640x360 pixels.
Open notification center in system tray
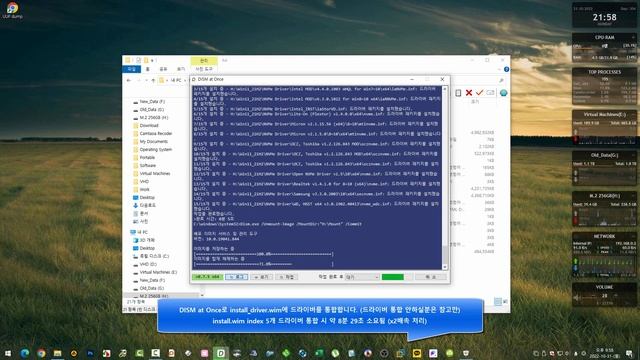click(x=629, y=353)
